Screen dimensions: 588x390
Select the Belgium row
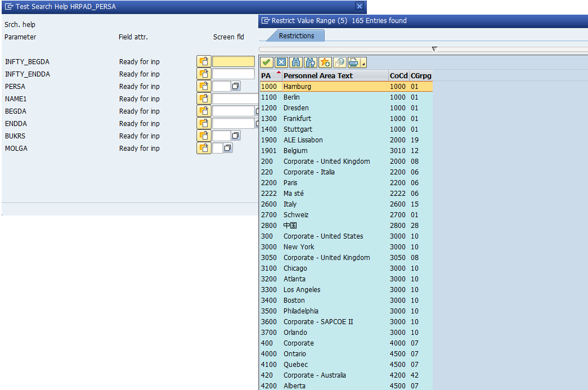coord(346,150)
